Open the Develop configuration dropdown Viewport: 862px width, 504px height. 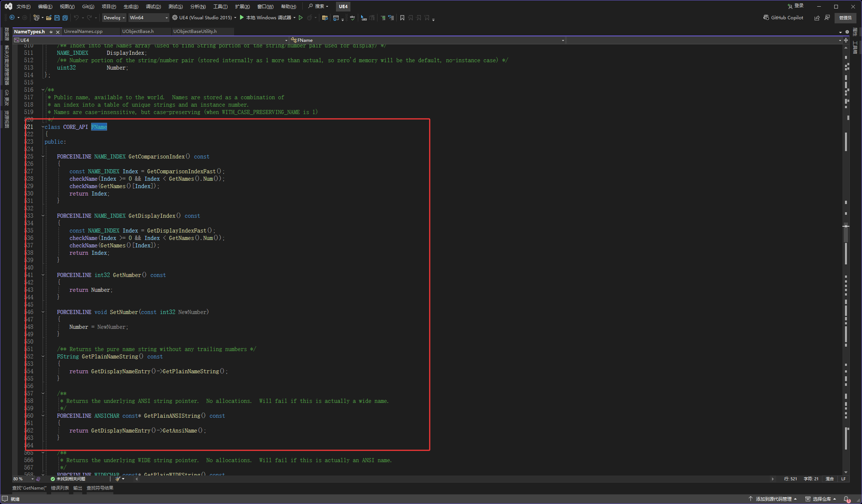click(114, 18)
